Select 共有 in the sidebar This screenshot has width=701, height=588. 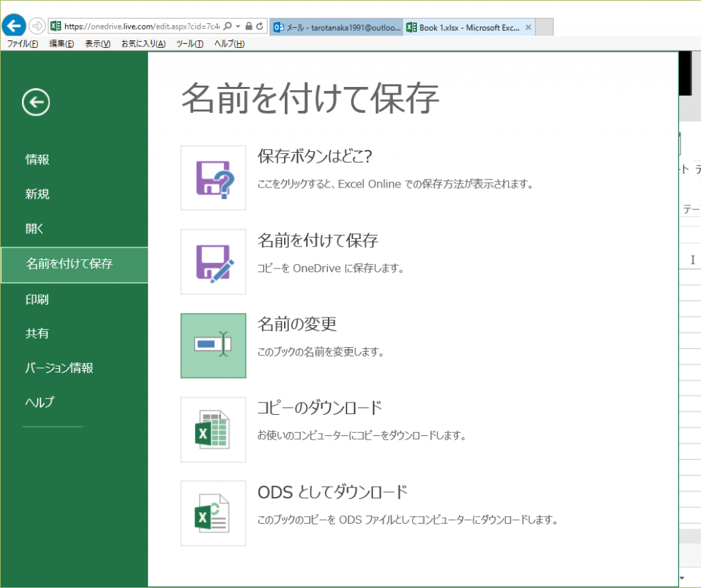coord(37,333)
